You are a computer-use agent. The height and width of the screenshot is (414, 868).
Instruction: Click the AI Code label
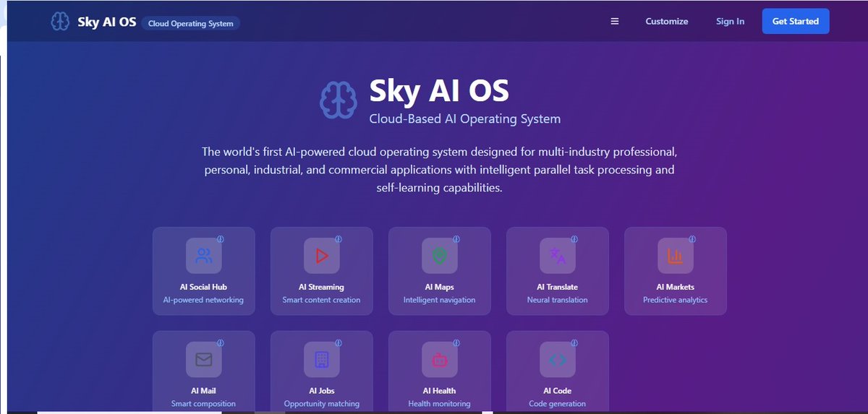tap(558, 391)
